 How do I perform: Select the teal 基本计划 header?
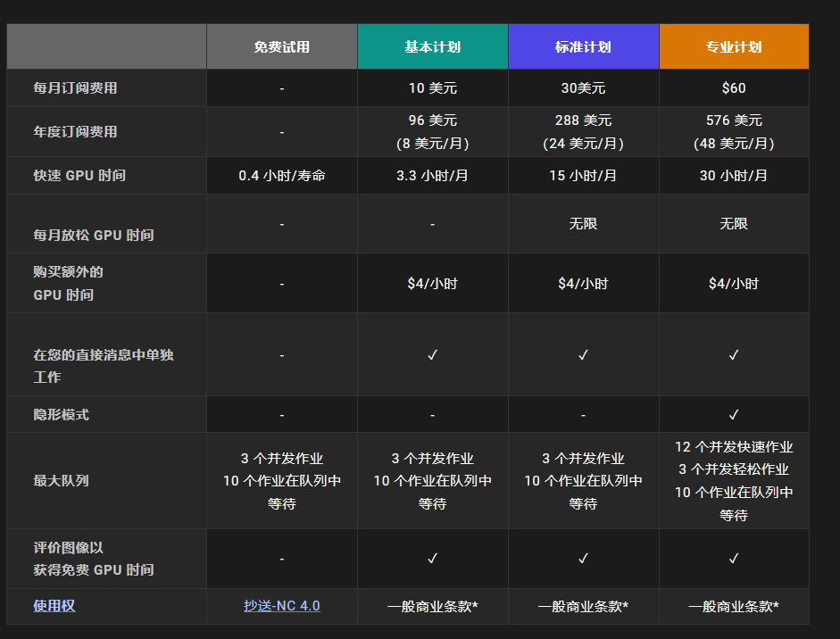(x=432, y=47)
